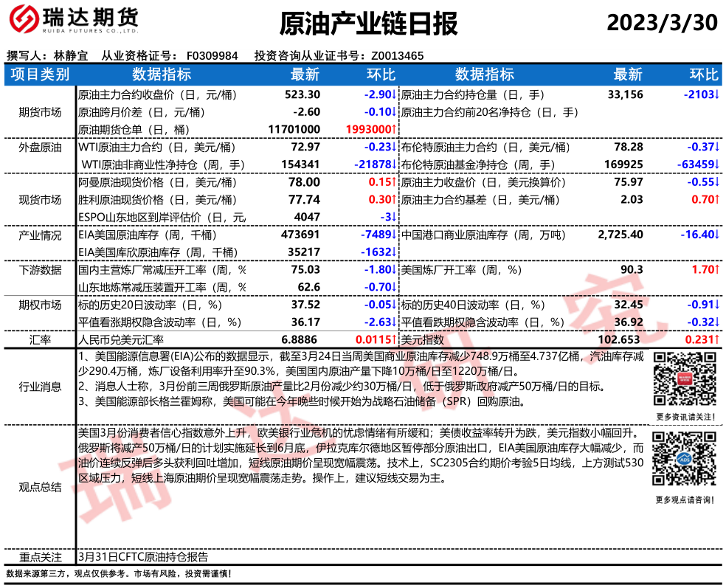
Task: Click the down arrow next to -63459
Action: tap(716, 165)
